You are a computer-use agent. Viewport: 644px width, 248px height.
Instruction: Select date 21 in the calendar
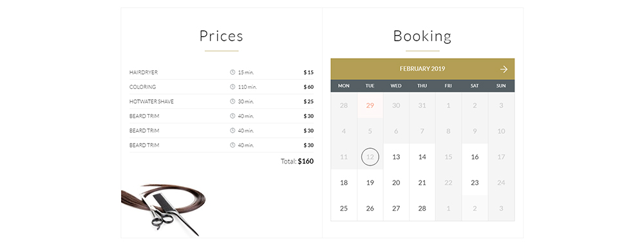coord(422,183)
